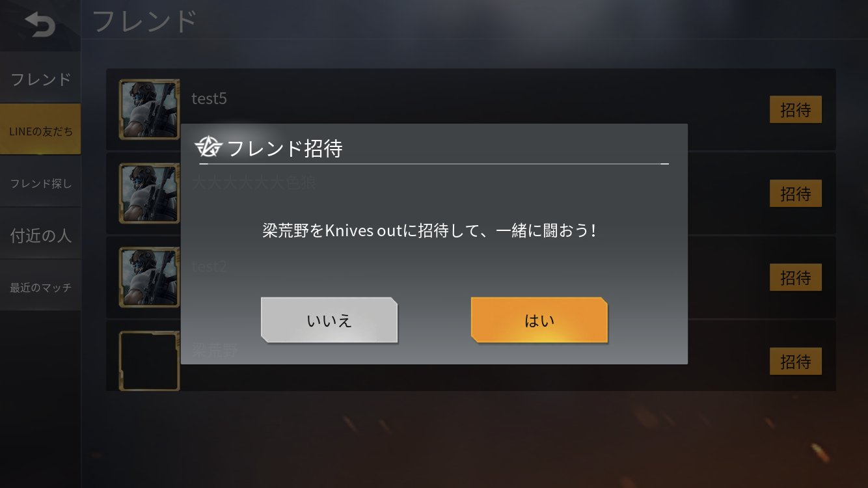Screen dimensions: 868x488
Task: Select the test5 friend name
Action: (209, 99)
